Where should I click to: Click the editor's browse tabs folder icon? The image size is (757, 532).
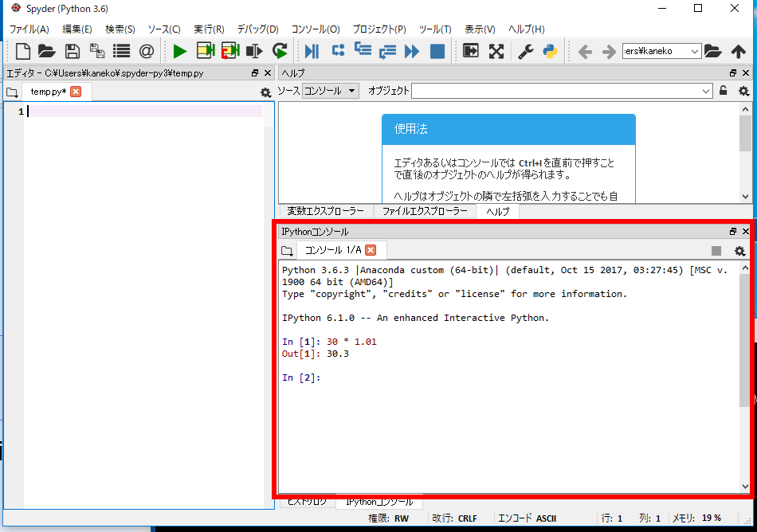pos(12,92)
